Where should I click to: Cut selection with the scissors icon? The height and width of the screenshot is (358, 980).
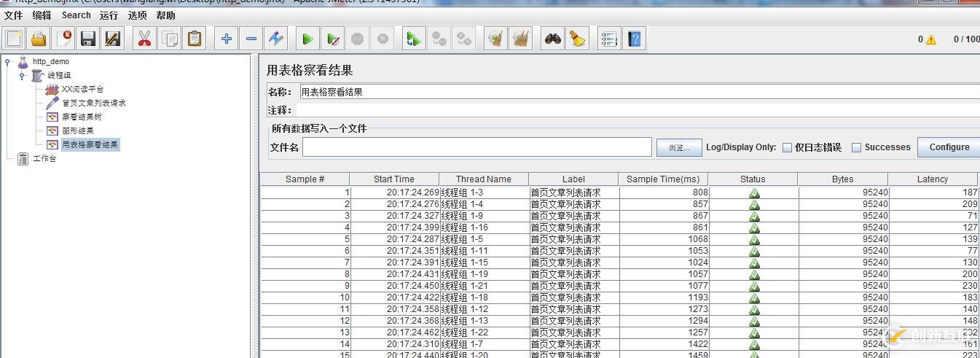coord(144,39)
